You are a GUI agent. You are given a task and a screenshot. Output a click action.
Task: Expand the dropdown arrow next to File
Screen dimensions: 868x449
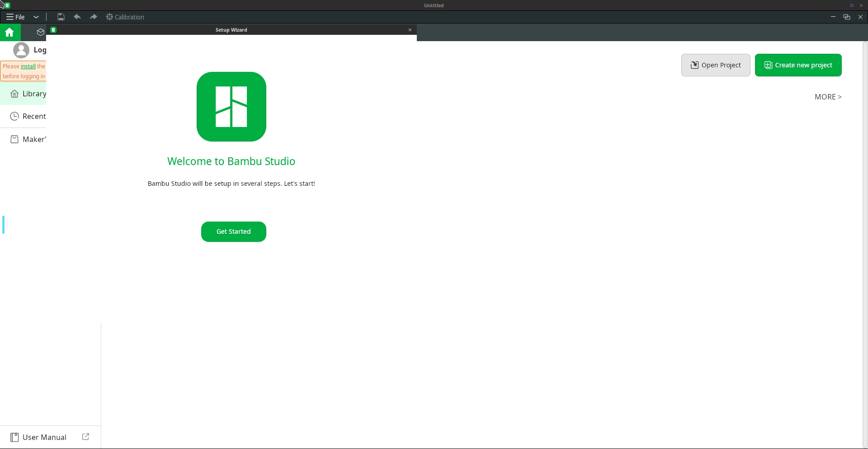[36, 17]
